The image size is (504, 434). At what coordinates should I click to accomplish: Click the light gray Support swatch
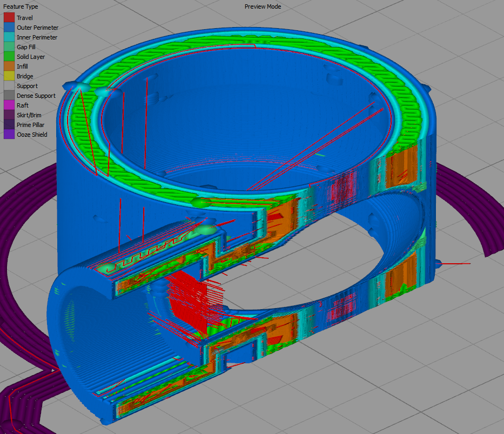[x=9, y=86]
